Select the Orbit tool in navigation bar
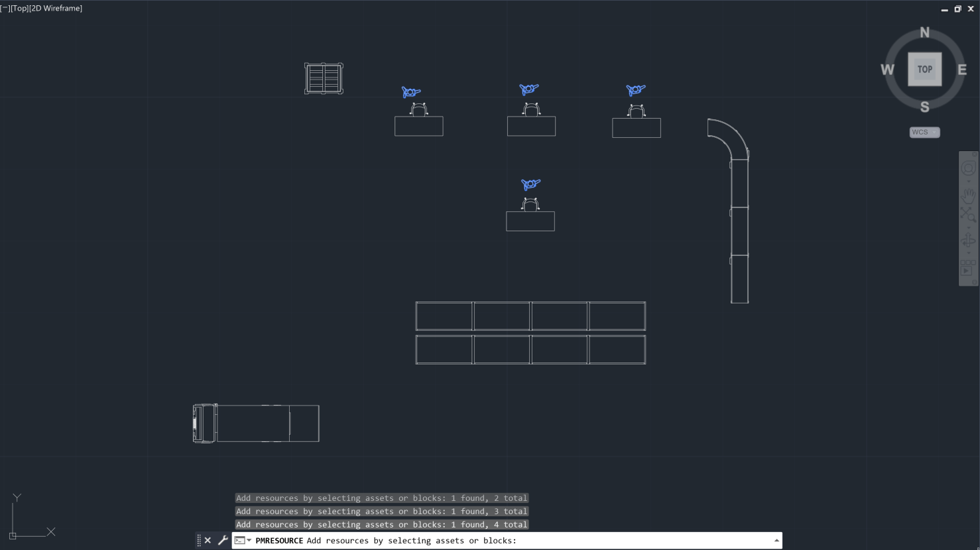This screenshot has height=550, width=980. (968, 241)
